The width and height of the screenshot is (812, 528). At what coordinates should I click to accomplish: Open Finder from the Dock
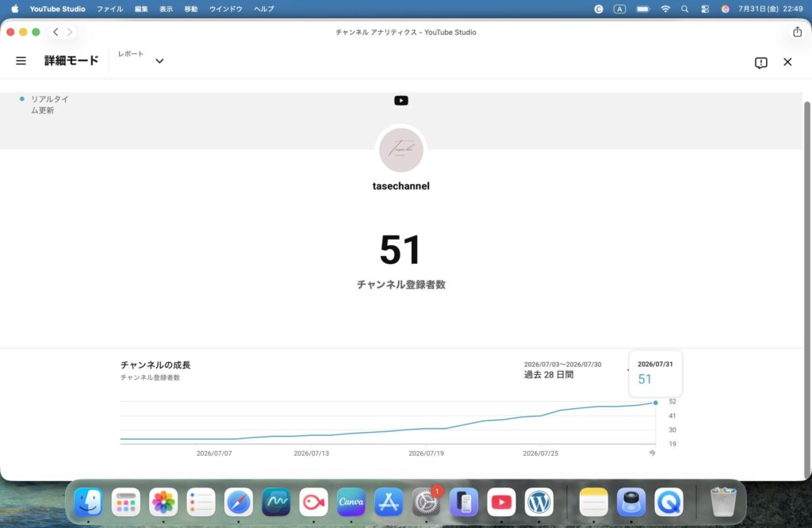88,502
